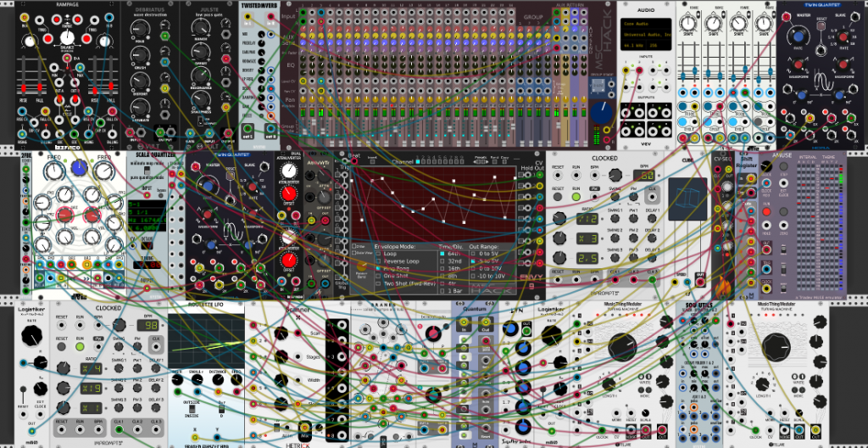Click the large blue master knob on MSC Hack mixer
Viewport: 868px width, 448px height.
coord(601,113)
